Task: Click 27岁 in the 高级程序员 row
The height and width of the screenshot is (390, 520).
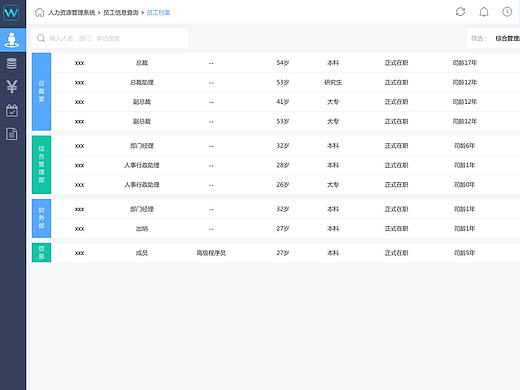Action: 283,253
